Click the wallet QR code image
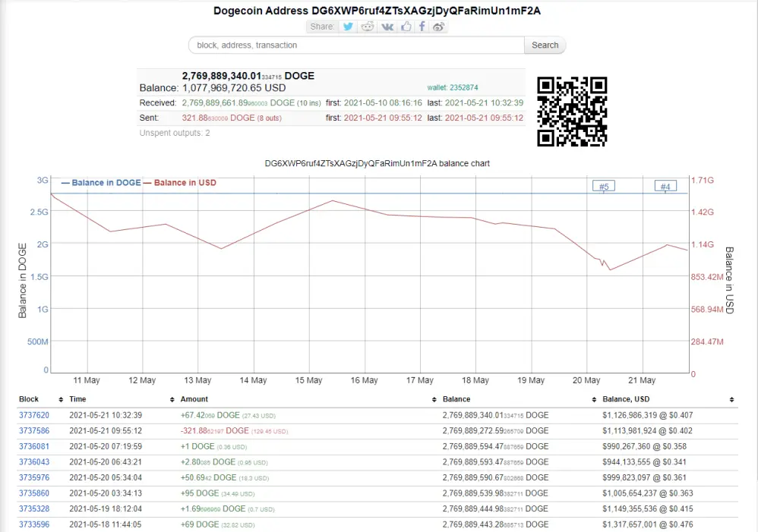Viewport: 758px width, 532px height. (572, 112)
